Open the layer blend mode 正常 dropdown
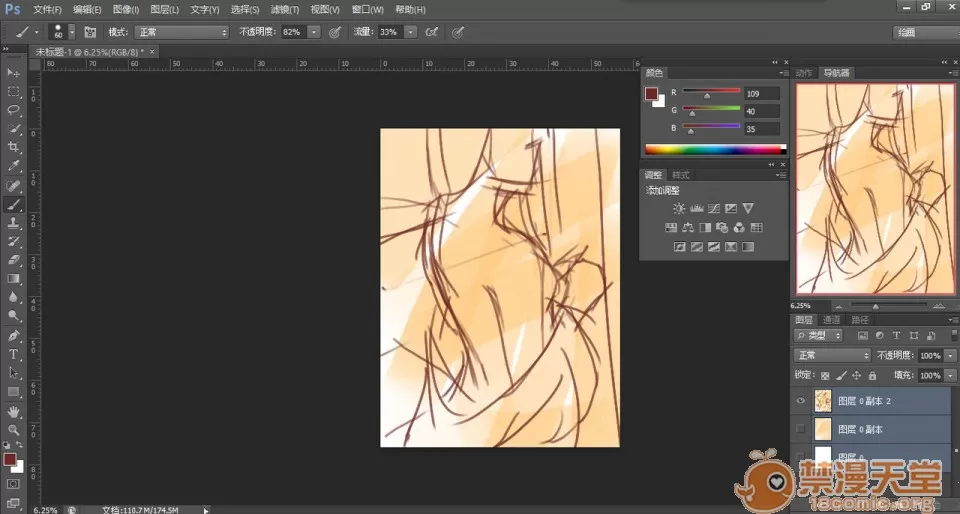Screen dimensions: 960x514 coord(832,355)
